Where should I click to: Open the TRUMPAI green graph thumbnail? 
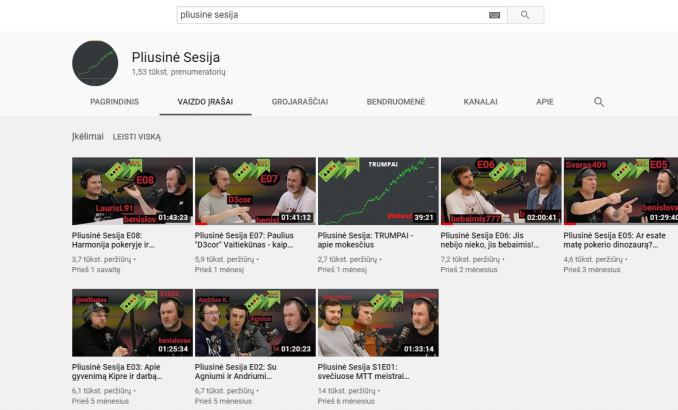click(x=378, y=191)
